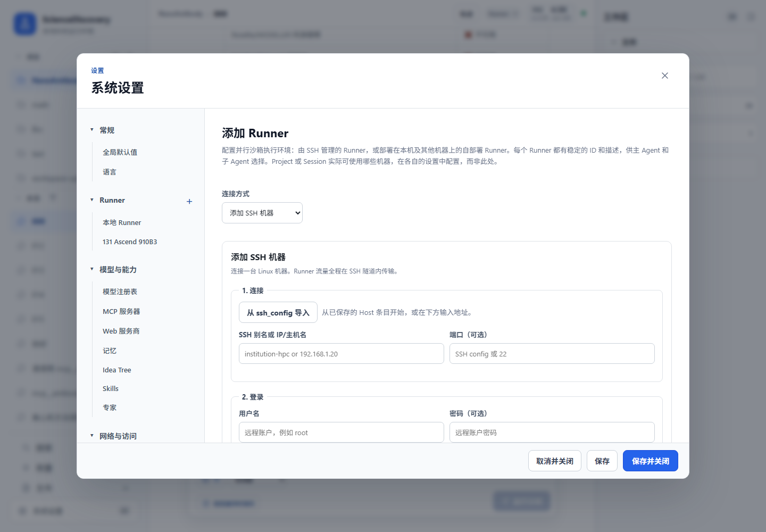Click 取消并关闭 to discard changes
The image size is (766, 532).
point(555,461)
